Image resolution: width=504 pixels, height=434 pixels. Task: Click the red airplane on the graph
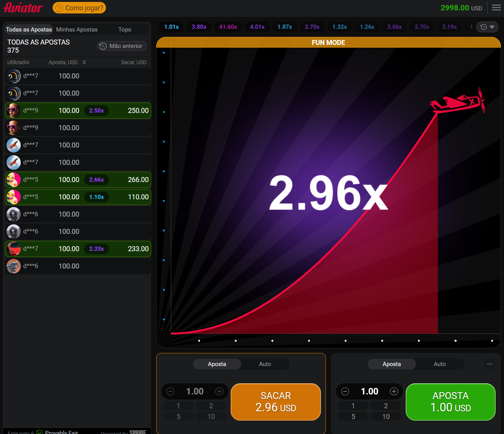[457, 101]
